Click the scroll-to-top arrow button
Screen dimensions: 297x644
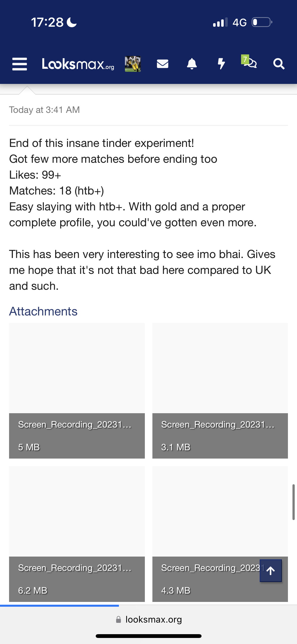[271, 571]
